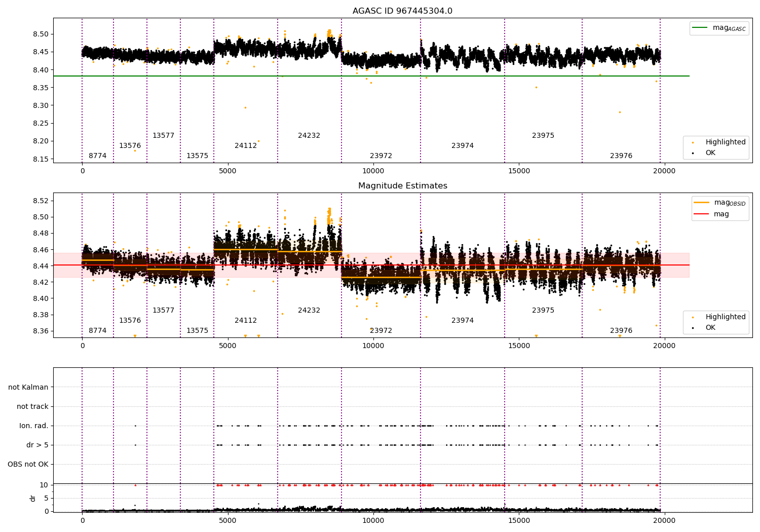760x532 pixels.
Task: Select mag AGASC legend entry in top plot
Action: pos(719,28)
